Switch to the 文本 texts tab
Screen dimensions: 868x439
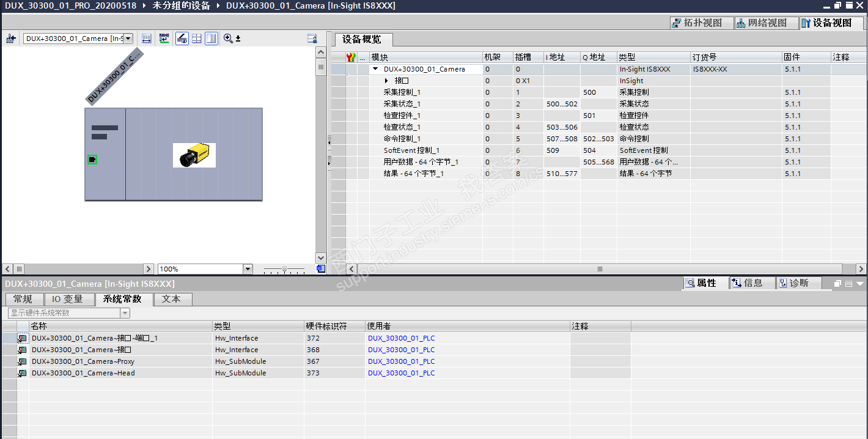click(172, 299)
